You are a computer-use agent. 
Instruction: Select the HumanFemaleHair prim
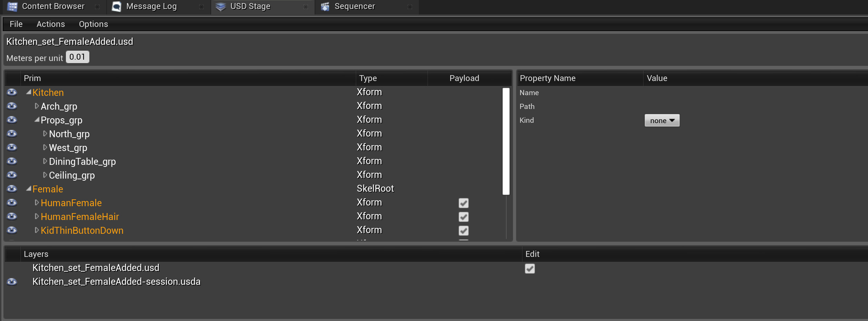tap(80, 217)
